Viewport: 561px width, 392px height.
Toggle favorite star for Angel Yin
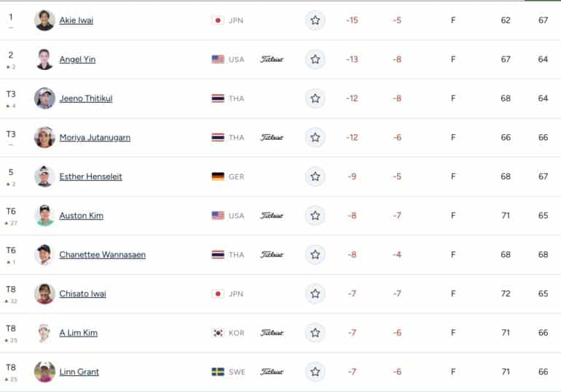click(x=315, y=59)
